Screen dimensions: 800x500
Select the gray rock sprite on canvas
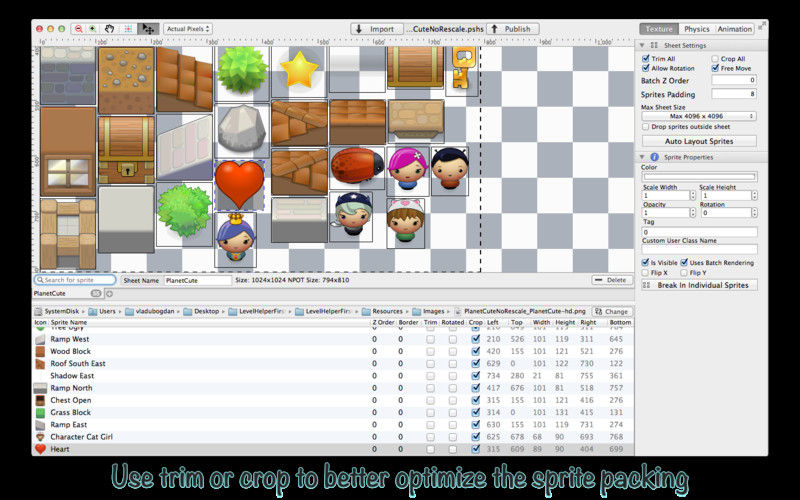coord(242,129)
